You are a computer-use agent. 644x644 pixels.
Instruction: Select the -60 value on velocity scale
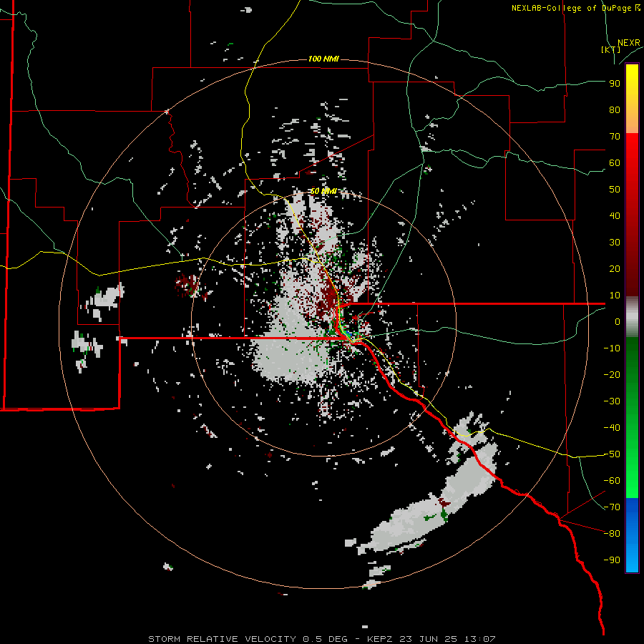[x=612, y=481]
